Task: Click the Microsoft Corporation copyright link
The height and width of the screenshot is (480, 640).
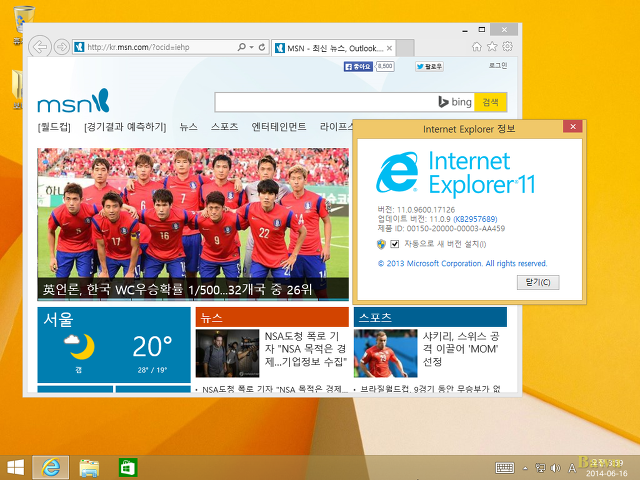Action: (x=462, y=264)
